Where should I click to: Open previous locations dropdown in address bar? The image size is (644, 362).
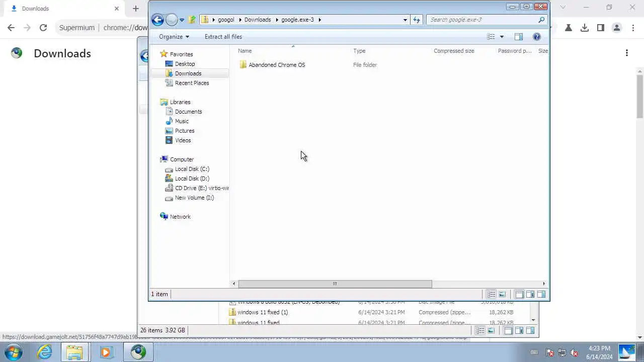(405, 20)
